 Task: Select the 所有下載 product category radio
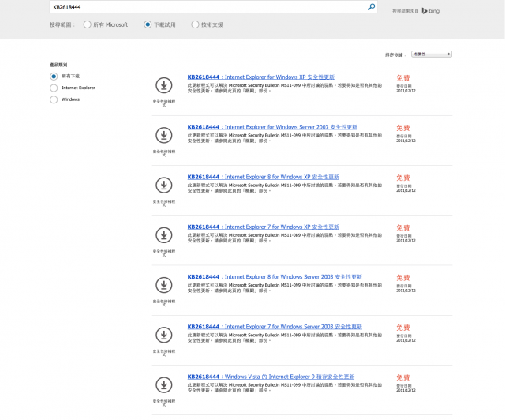[x=54, y=77]
